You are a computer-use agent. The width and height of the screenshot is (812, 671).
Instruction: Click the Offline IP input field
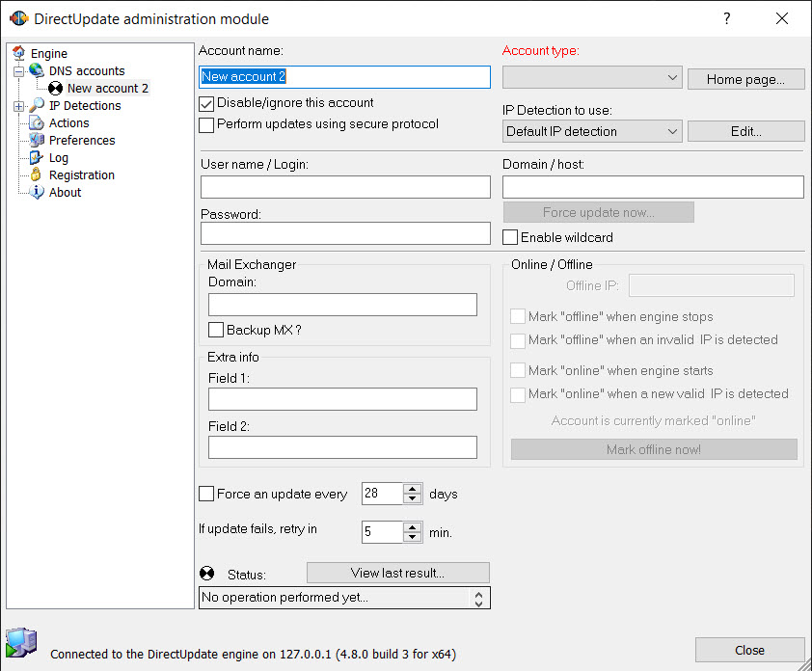[712, 285]
